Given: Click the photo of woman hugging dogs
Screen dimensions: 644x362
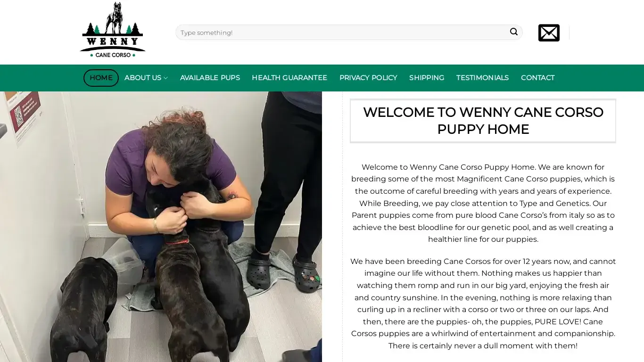Looking at the screenshot, I should [161, 227].
